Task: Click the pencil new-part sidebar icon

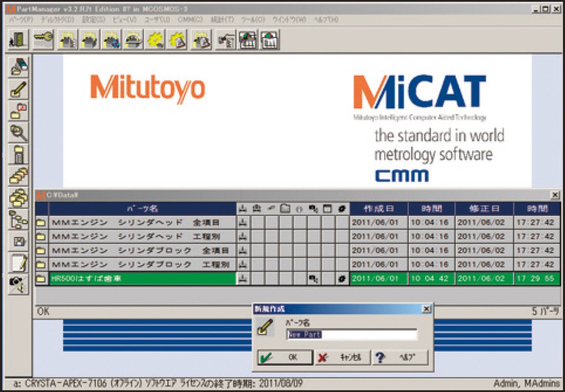Action: point(19,89)
